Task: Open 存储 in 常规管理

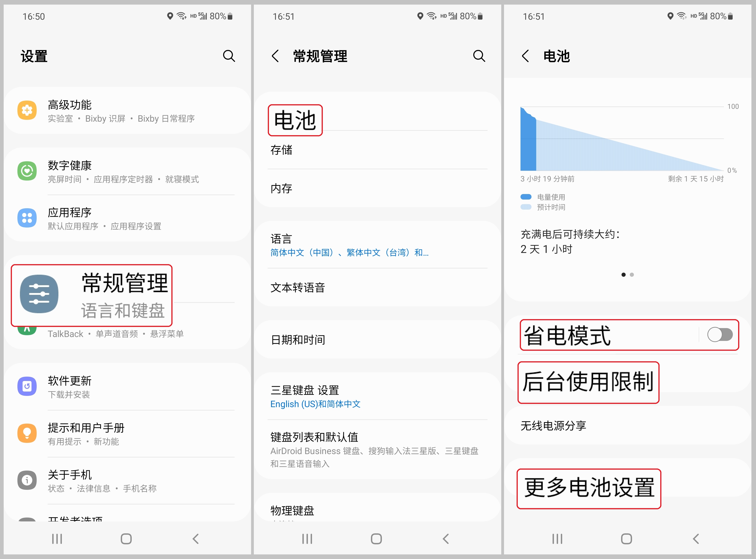Action: (x=377, y=150)
